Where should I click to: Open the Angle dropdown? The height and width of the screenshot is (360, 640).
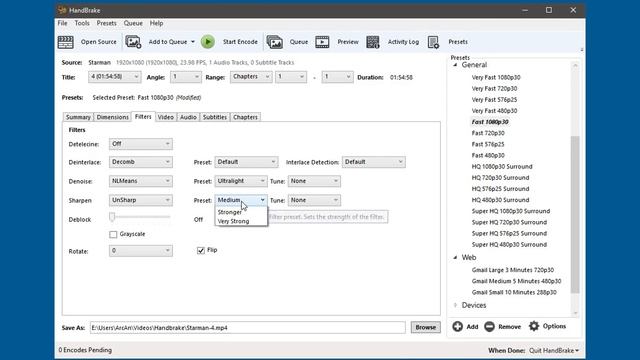tap(186, 77)
